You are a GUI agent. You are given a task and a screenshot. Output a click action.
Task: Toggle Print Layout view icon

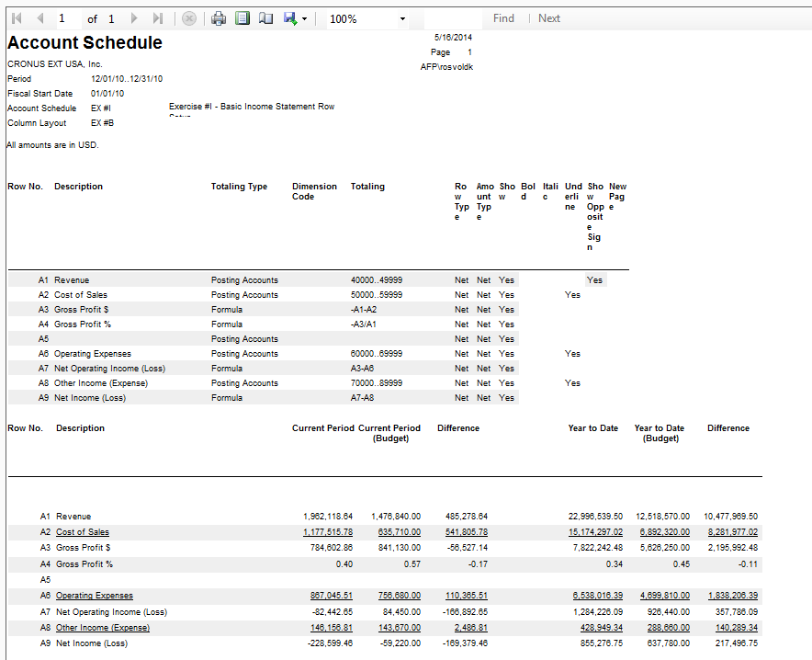[242, 18]
